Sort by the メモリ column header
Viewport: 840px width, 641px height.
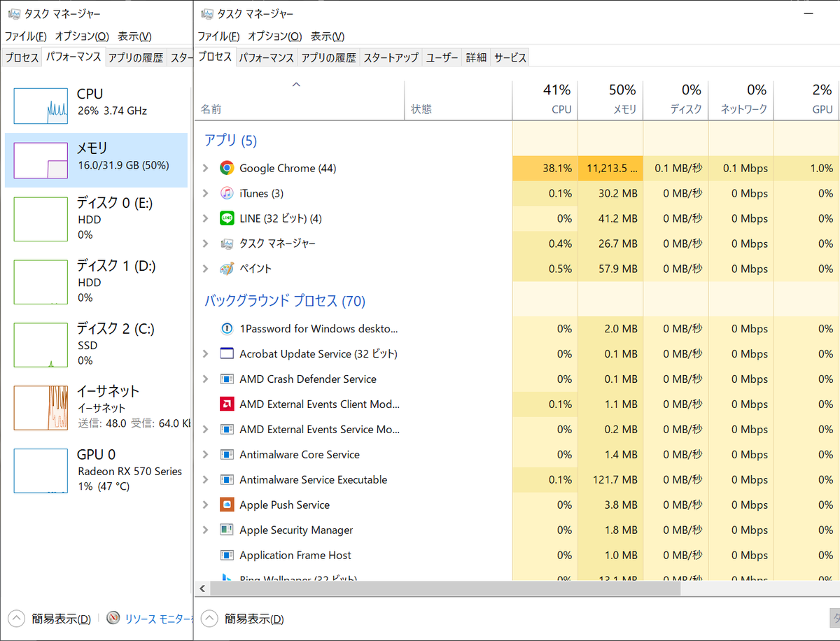pyautogui.click(x=610, y=101)
